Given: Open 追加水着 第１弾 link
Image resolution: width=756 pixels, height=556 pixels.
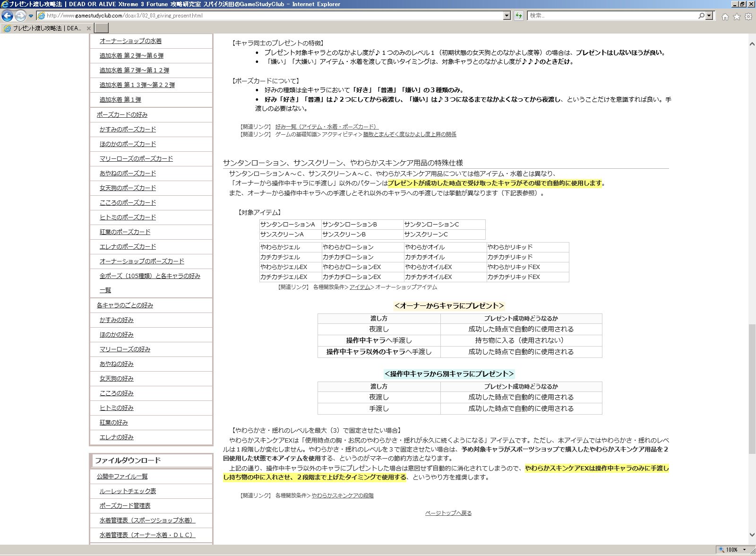Looking at the screenshot, I should 120,100.
